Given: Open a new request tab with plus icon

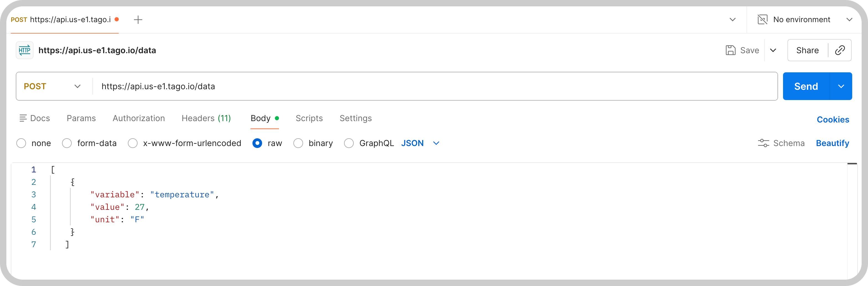Looking at the screenshot, I should click(x=138, y=20).
